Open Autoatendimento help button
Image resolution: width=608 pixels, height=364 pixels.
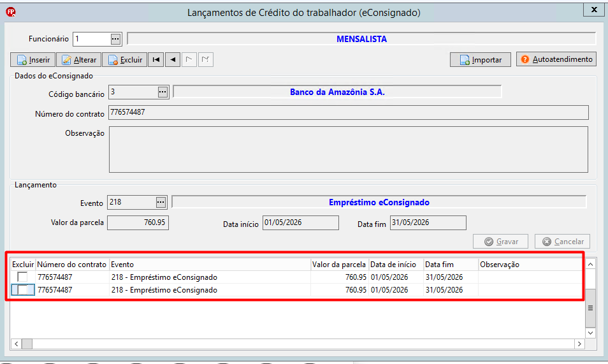coord(556,59)
